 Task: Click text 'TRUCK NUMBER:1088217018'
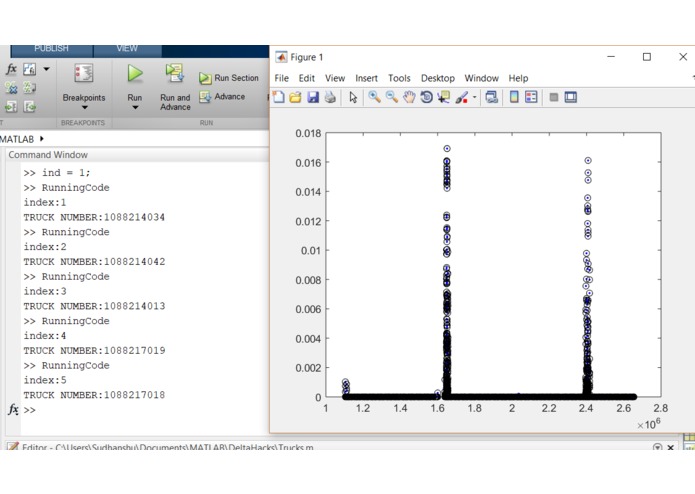click(x=94, y=395)
